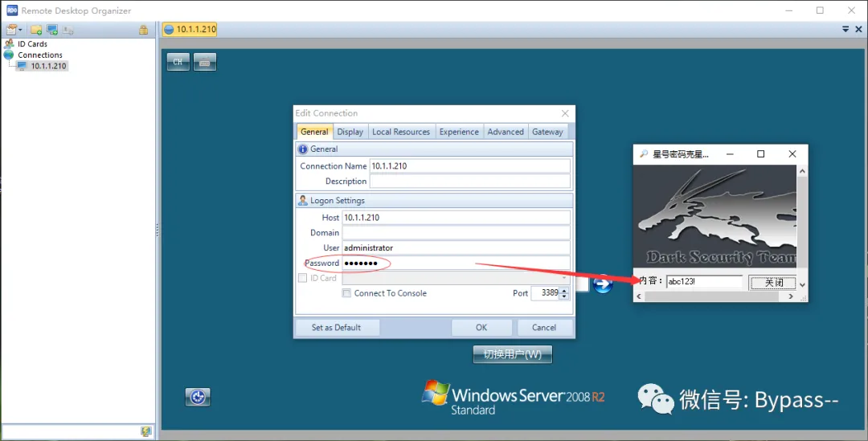Click the 切换用户(W) switch user button
The height and width of the screenshot is (441, 868).
[513, 354]
